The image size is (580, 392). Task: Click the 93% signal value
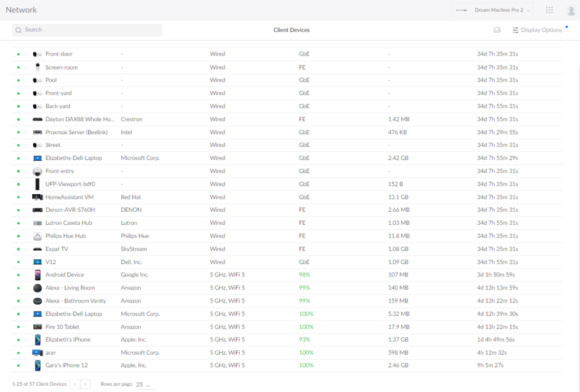(x=304, y=339)
